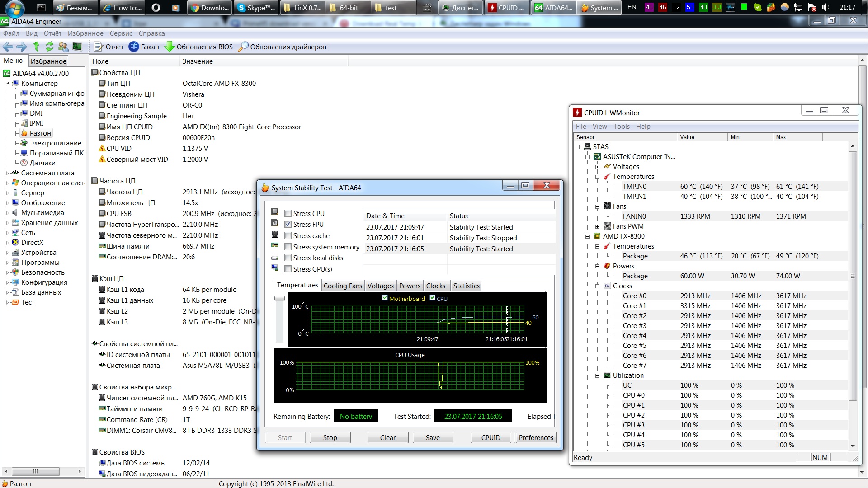Click the green refresh arrows toolbar icon
The width and height of the screenshot is (868, 488).
point(50,47)
